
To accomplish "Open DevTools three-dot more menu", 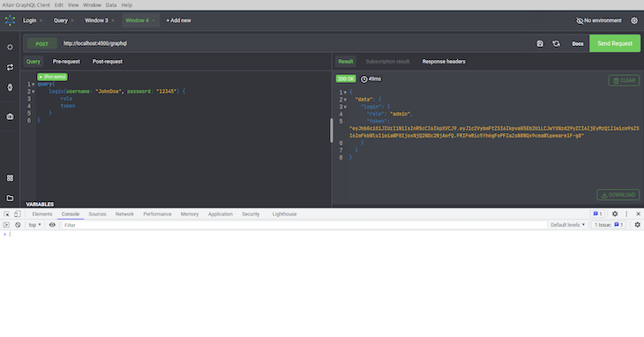I will click(x=626, y=213).
